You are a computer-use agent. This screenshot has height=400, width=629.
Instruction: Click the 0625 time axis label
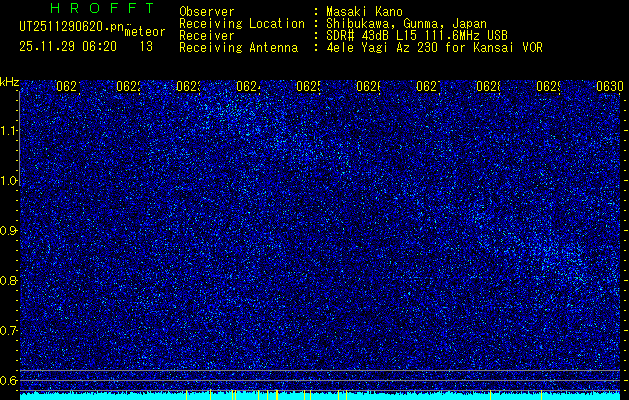[x=308, y=86]
